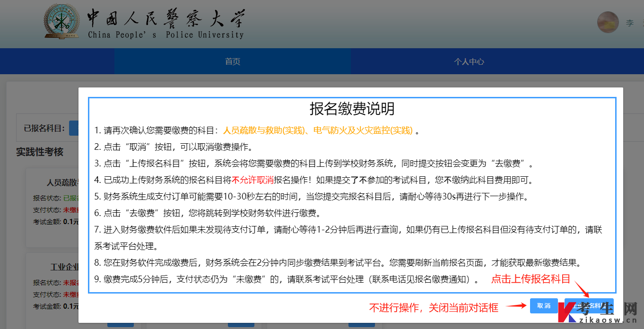Image resolution: width=644 pixels, height=329 pixels.
Task: Click the red 不允许取消 text
Action: coord(253,180)
